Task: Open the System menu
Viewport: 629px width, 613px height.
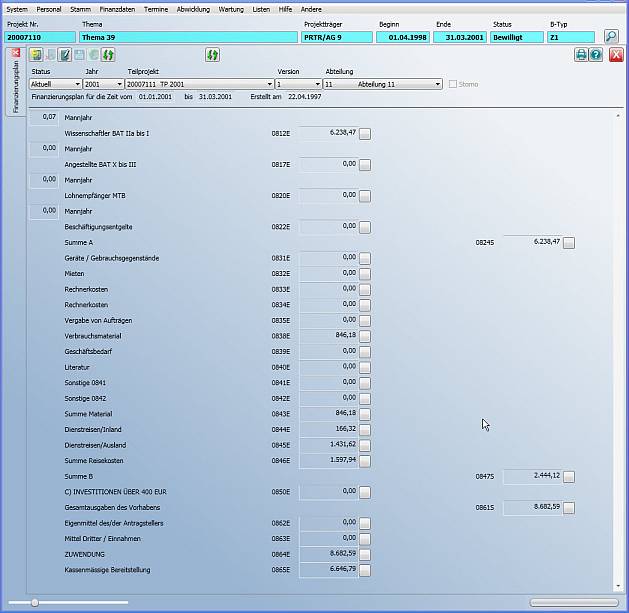Action: click(17, 9)
